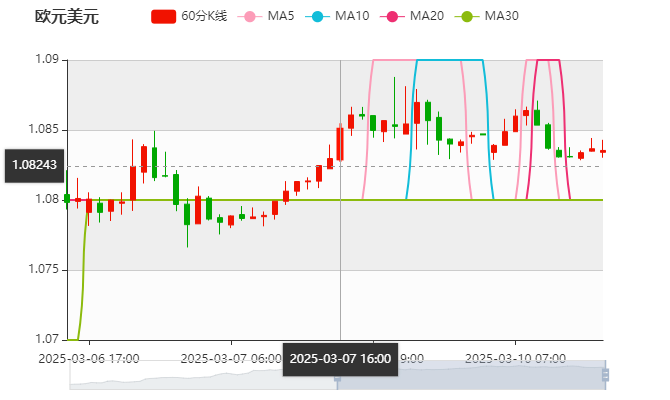Click the 2025-03-10 07:00 x-axis label
This screenshot has height=400, width=670.
517,357
